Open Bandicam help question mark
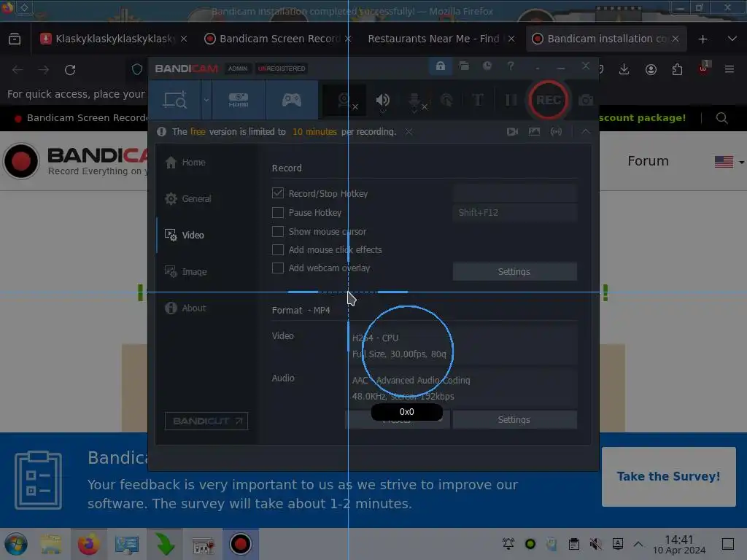This screenshot has width=747, height=560. click(x=511, y=66)
